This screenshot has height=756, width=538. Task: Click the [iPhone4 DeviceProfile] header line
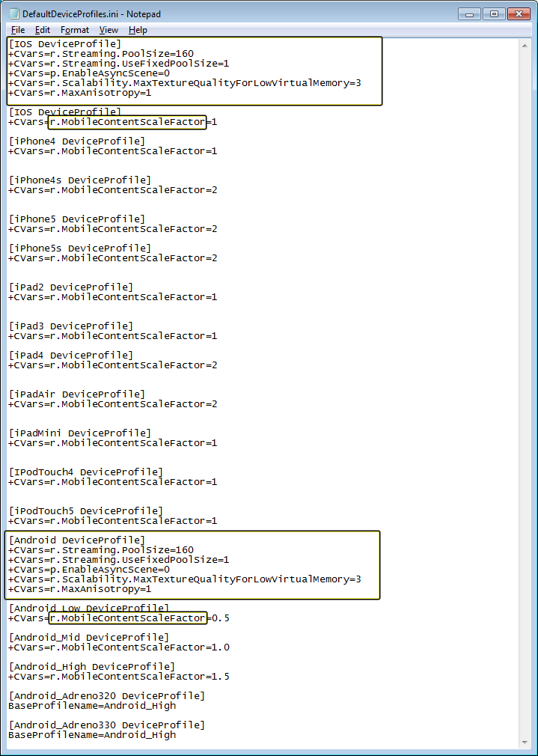pyautogui.click(x=76, y=141)
